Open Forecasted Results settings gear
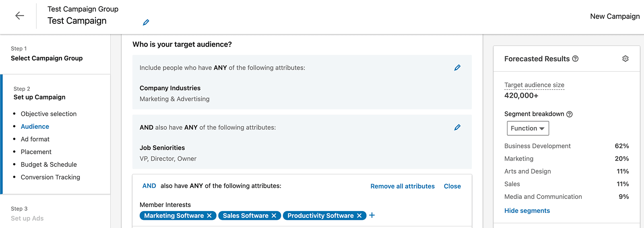Viewport: 644px width, 228px height. 625,59
